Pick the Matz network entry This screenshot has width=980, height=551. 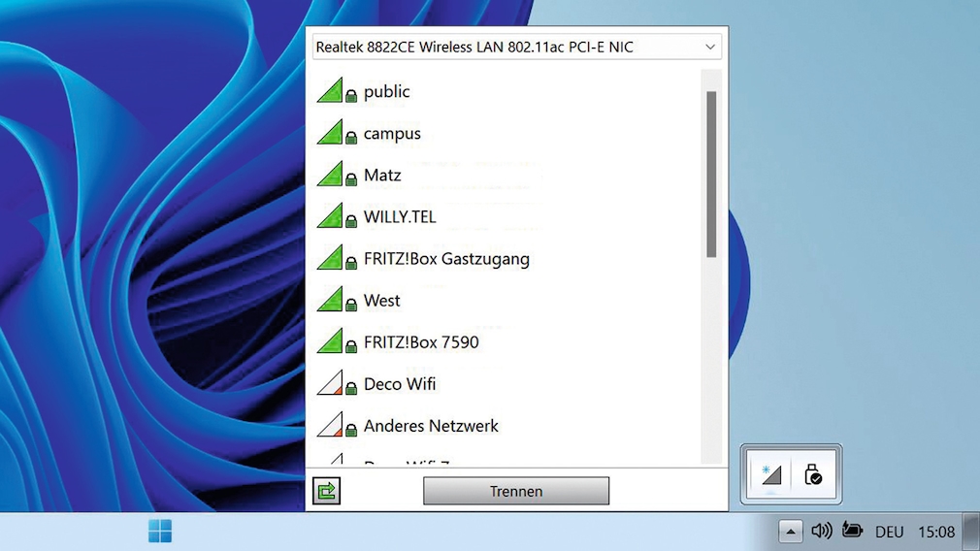click(382, 176)
